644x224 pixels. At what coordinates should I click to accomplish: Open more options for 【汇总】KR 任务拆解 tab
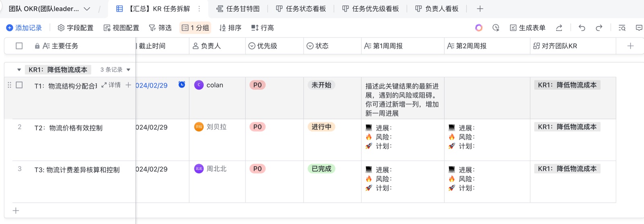click(x=199, y=8)
